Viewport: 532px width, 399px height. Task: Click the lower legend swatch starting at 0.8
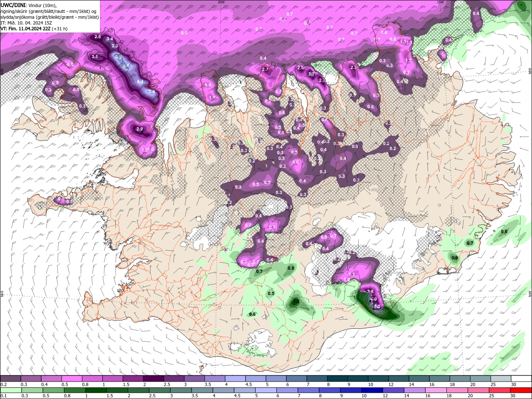(74, 390)
